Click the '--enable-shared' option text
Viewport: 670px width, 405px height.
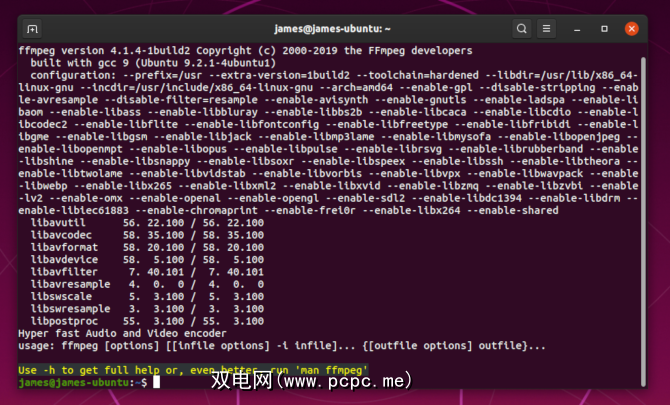pos(513,211)
